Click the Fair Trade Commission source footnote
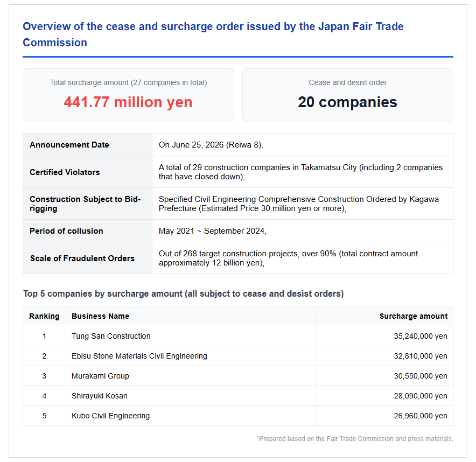The width and height of the screenshot is (476, 462). [355, 439]
